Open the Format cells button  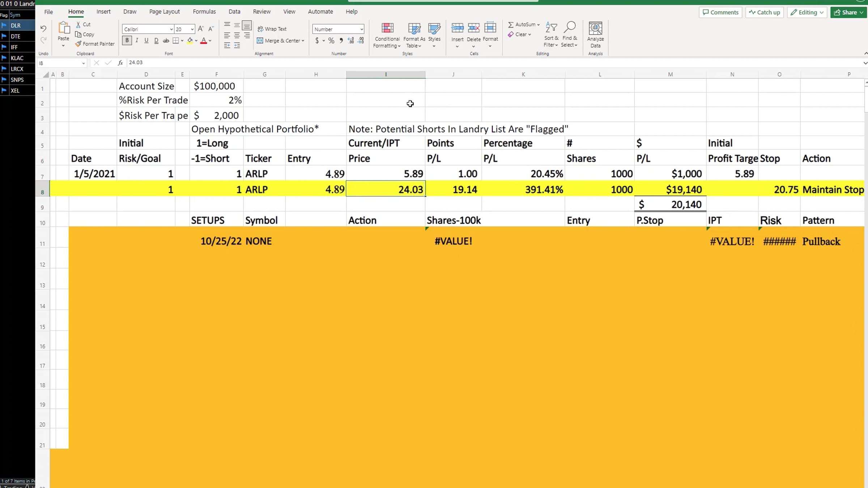[x=490, y=35]
